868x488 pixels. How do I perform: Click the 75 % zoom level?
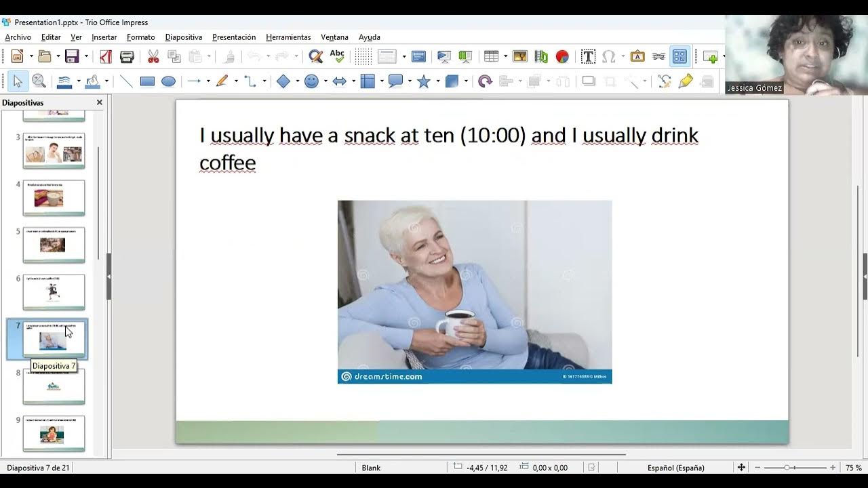853,468
